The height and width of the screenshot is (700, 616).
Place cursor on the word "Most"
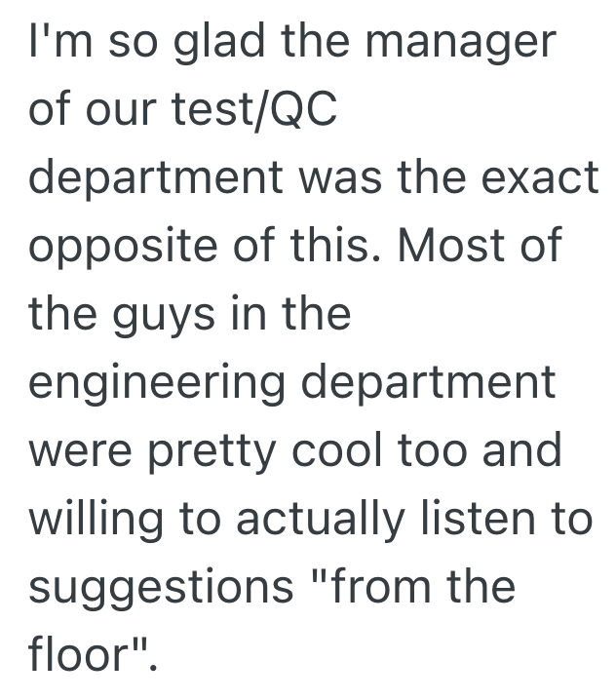click(447, 247)
